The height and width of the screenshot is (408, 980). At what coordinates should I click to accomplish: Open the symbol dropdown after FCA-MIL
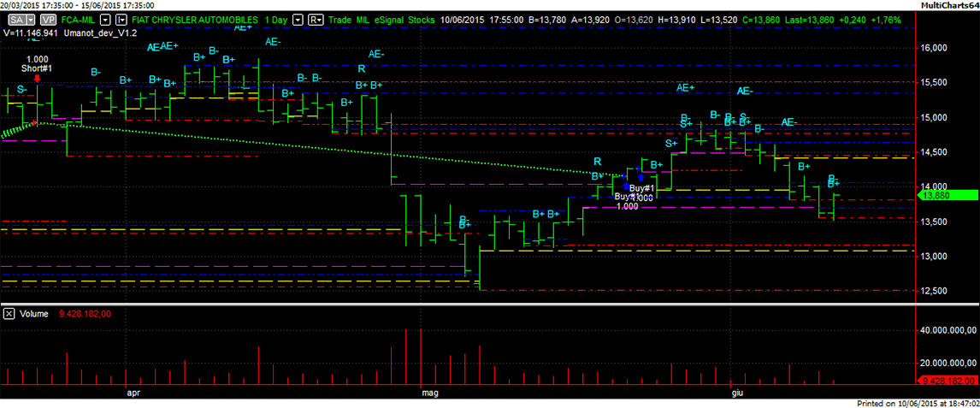107,18
